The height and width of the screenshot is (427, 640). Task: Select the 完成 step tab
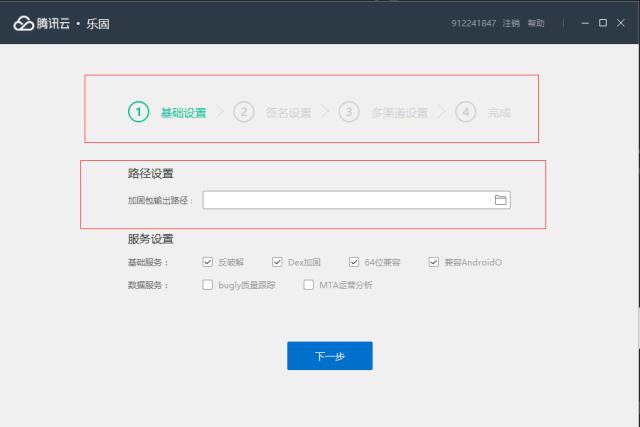click(499, 113)
